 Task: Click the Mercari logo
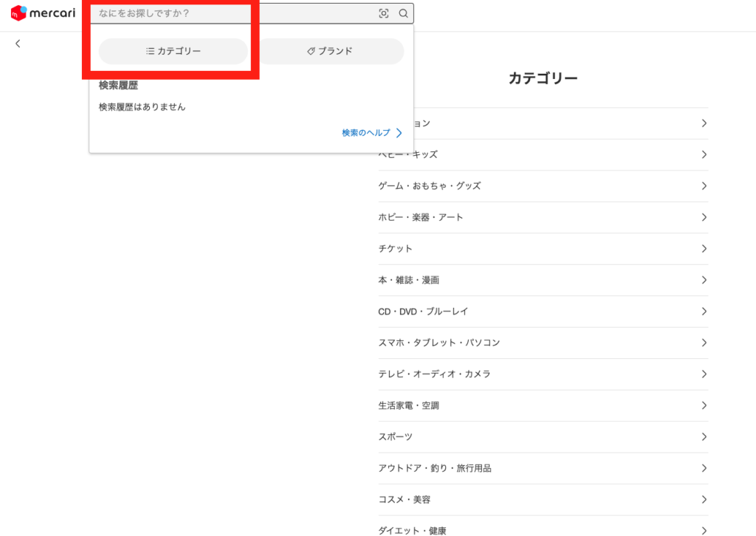point(43,13)
